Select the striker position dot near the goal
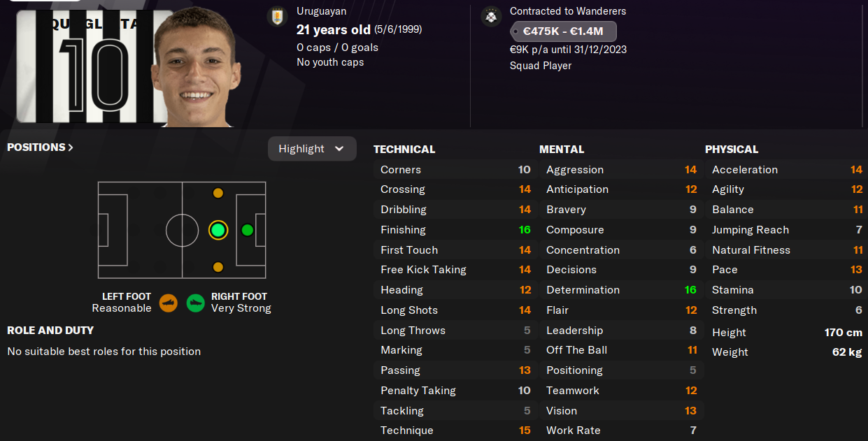 pos(247,230)
